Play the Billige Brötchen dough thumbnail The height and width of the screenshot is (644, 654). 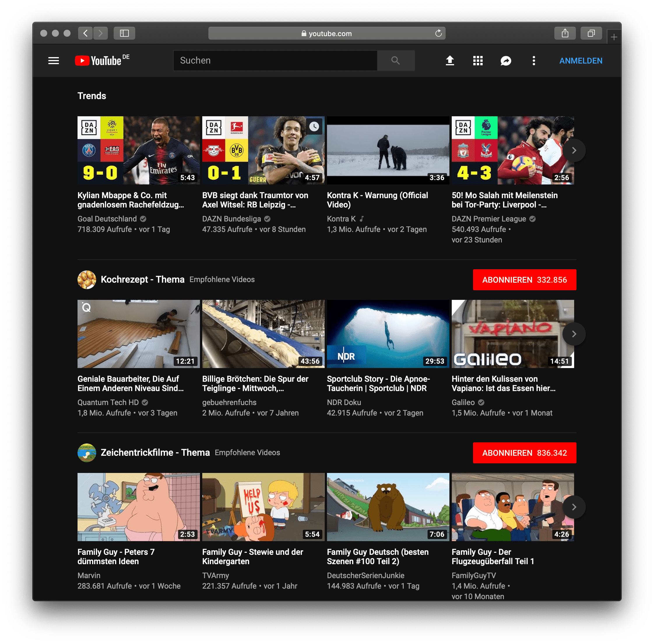(x=263, y=334)
